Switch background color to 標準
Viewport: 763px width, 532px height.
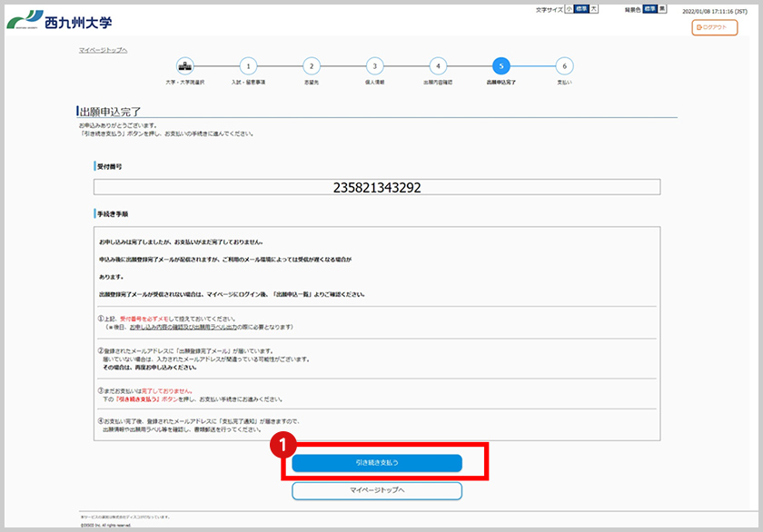tap(649, 9)
